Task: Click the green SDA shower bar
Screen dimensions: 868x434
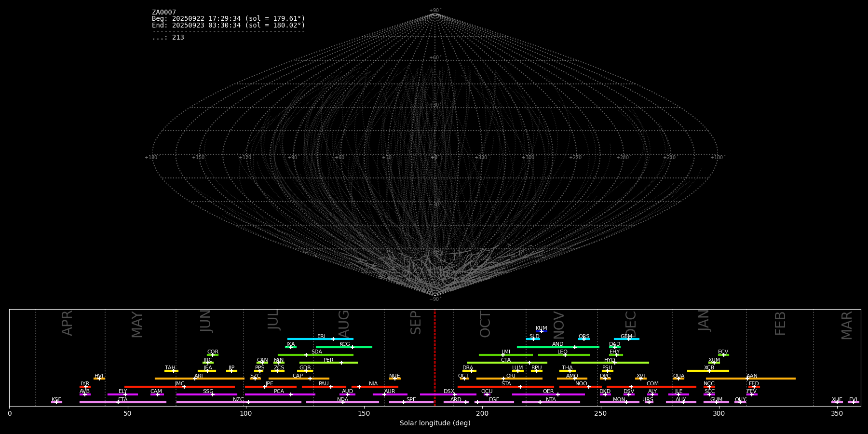Action: pos(315,355)
